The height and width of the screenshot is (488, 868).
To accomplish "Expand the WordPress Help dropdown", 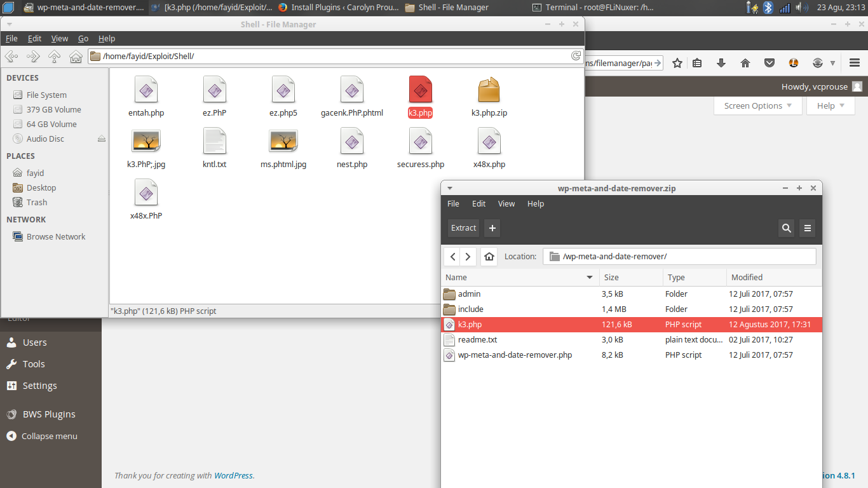I will click(x=831, y=105).
